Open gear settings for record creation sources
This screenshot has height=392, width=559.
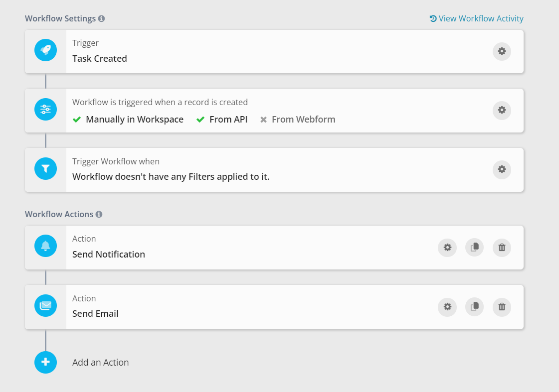(502, 110)
